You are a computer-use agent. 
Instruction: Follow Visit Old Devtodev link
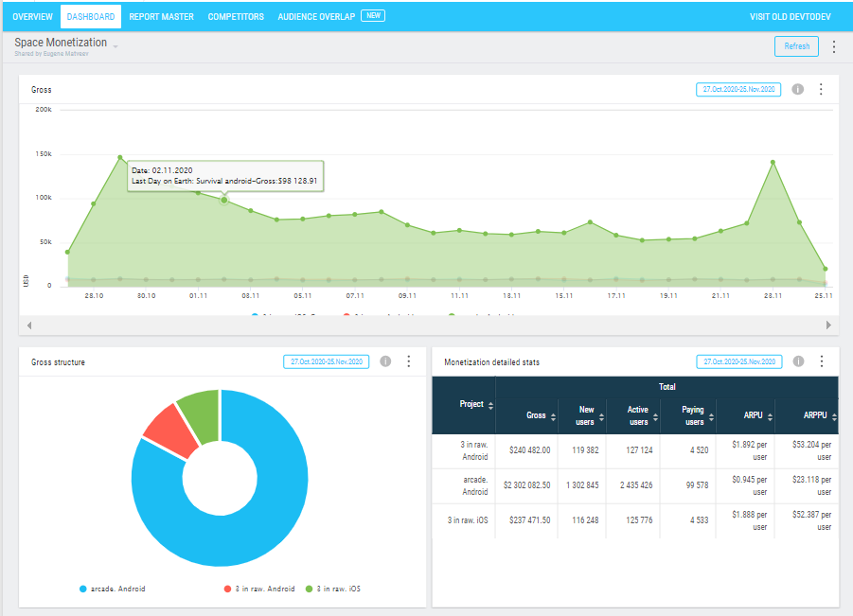[790, 17]
